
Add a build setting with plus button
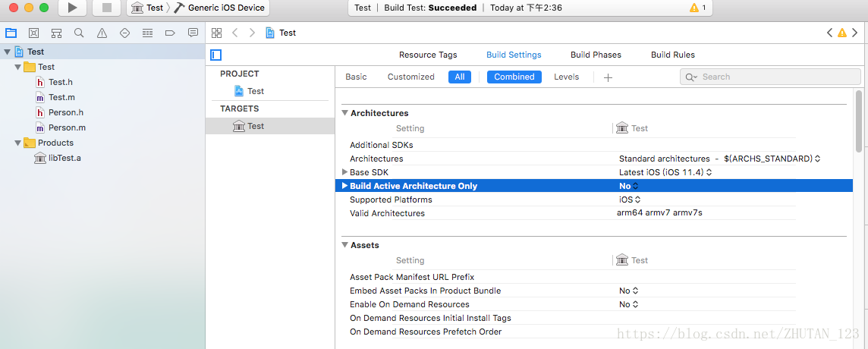tap(608, 77)
